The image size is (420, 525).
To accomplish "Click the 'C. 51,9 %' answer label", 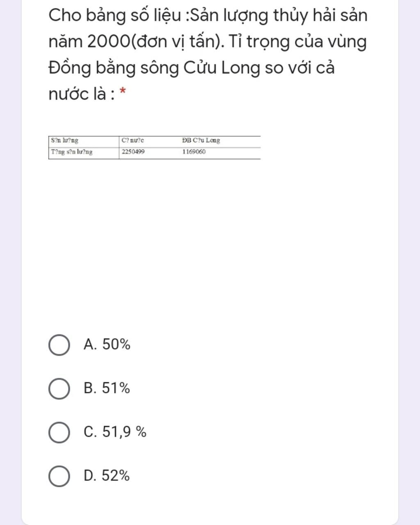I will (115, 432).
